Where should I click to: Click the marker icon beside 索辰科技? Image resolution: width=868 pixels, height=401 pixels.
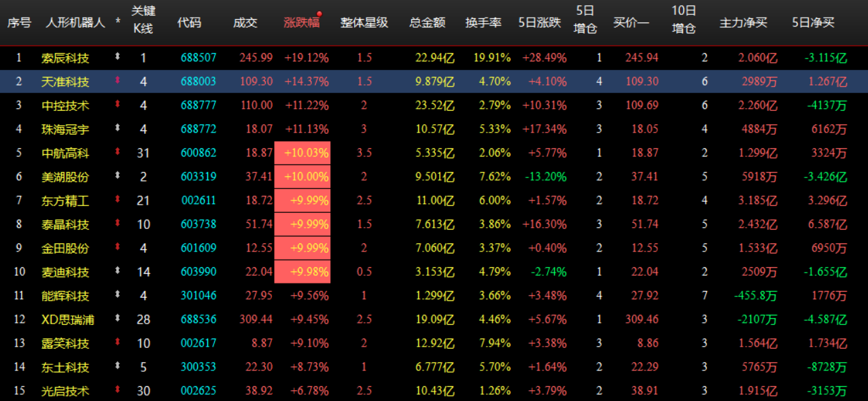pos(118,57)
